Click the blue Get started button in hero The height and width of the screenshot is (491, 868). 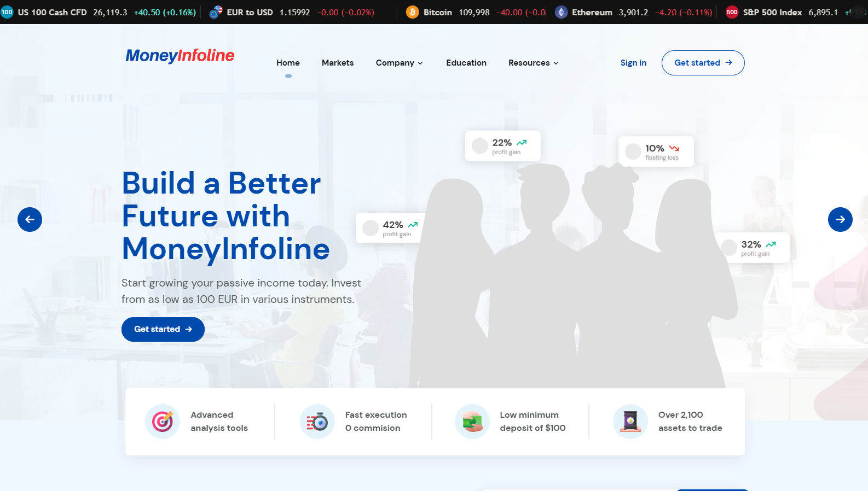163,329
